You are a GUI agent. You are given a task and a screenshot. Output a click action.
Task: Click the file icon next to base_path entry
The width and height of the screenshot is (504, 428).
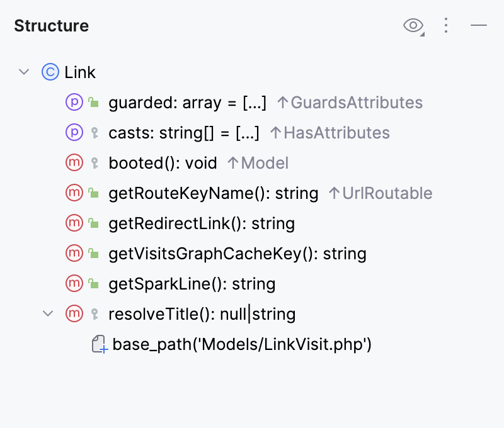click(98, 344)
